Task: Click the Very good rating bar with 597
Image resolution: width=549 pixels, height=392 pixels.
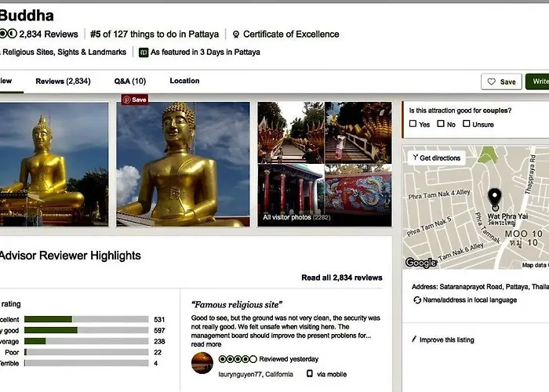Action: (86, 330)
